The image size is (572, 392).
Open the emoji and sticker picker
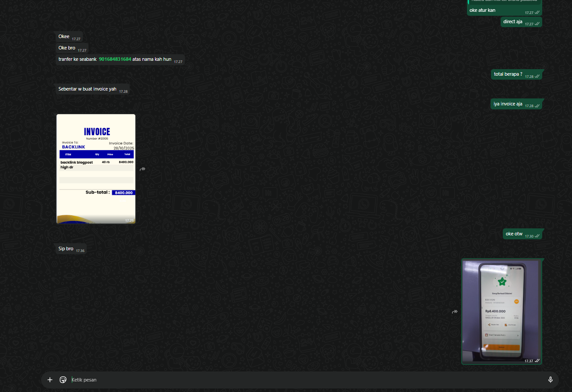(63, 380)
